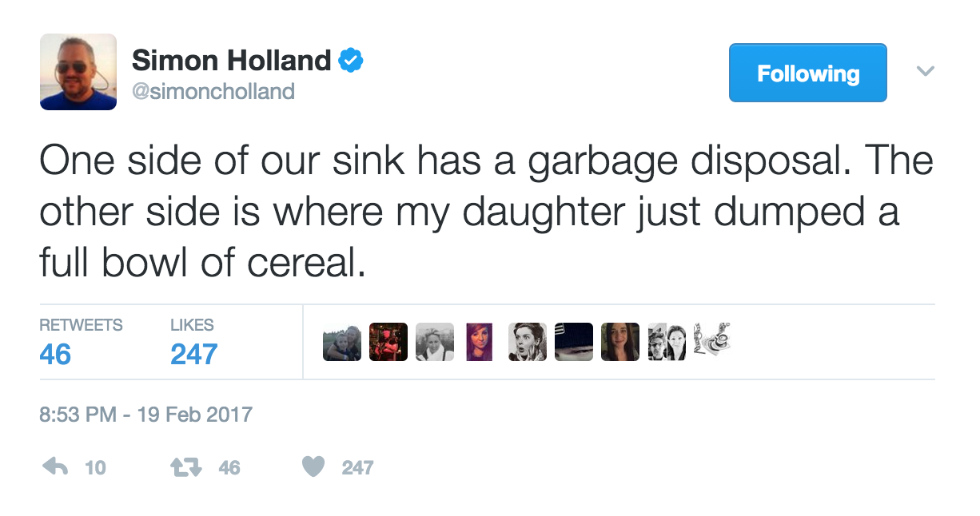This screenshot has height=516, width=980.
Task: Click first liker avatar of two people
Action: (x=342, y=342)
